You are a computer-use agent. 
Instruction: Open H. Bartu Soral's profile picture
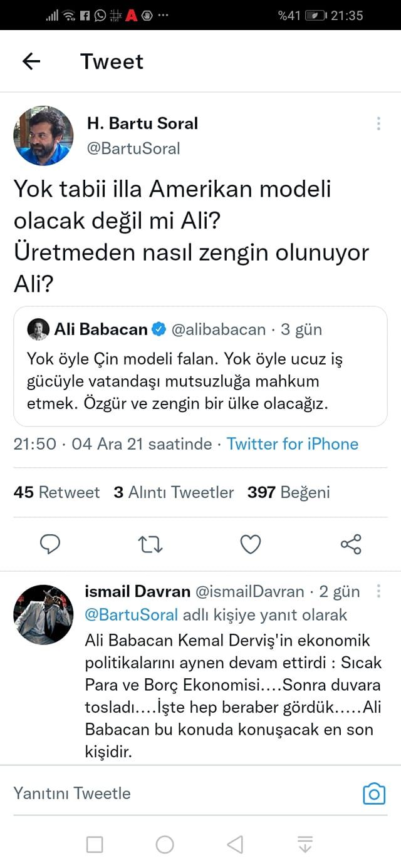click(x=43, y=136)
